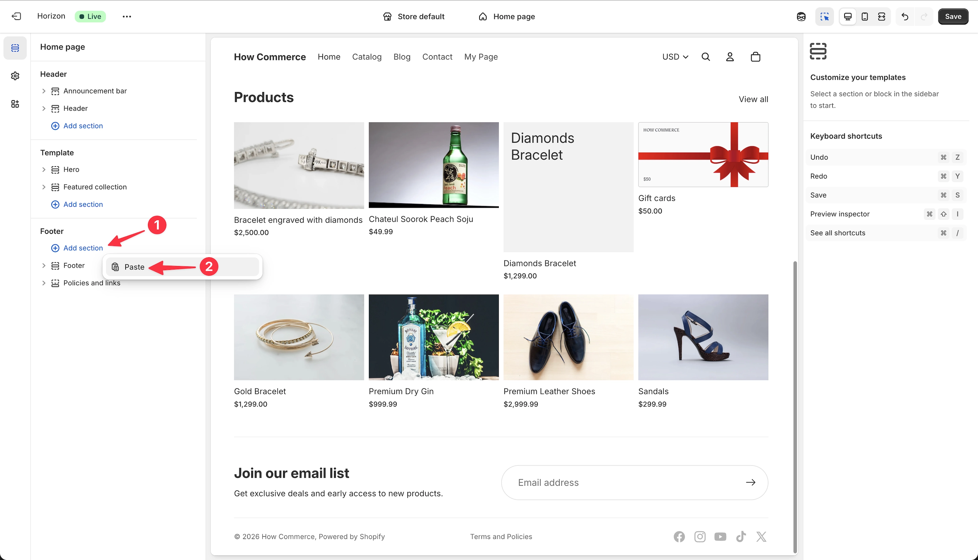Click the preview vertical scrollbar

click(795, 408)
